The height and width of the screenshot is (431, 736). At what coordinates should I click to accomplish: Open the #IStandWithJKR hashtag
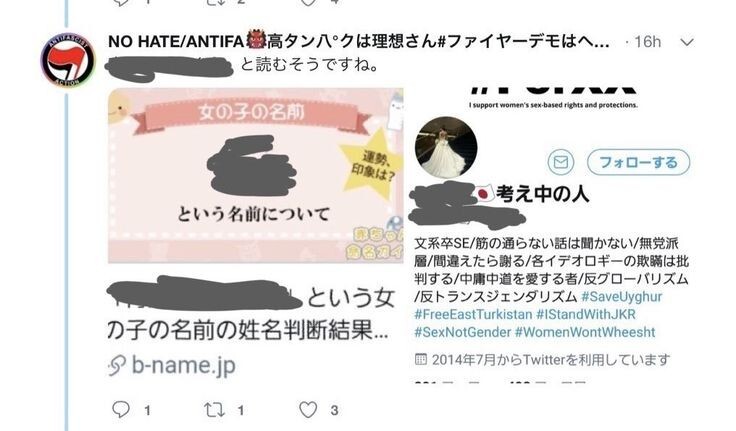click(x=586, y=314)
